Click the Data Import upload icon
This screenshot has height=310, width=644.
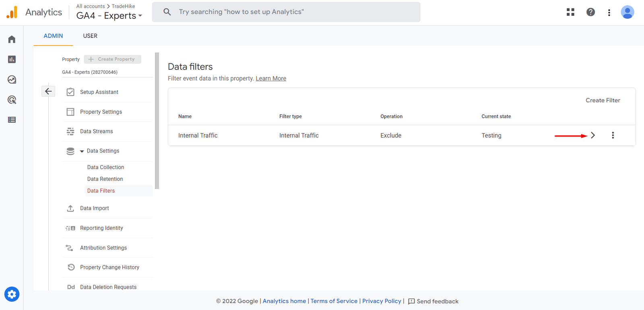pyautogui.click(x=70, y=208)
